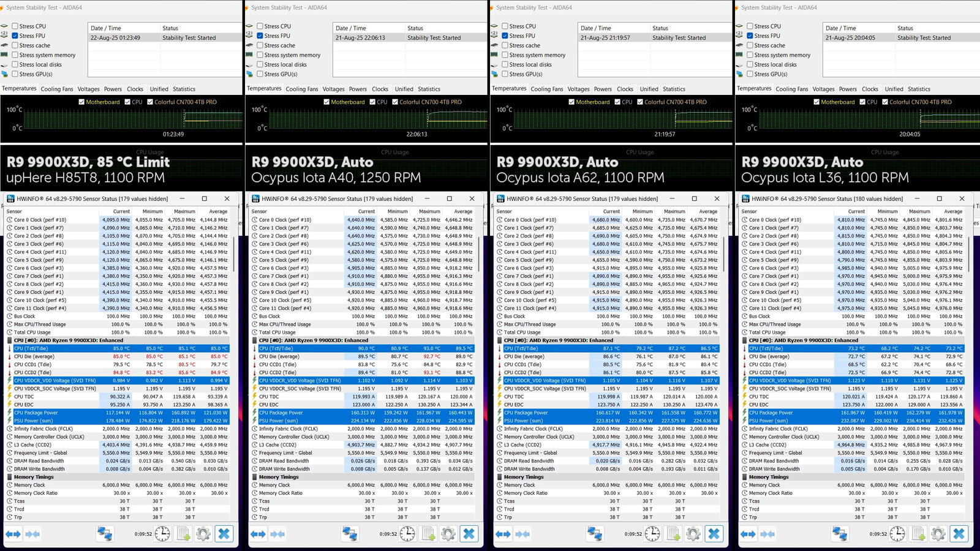Image resolution: width=980 pixels, height=551 pixels.
Task: Open the settings gear in HWiNFO under the Iota A40 banner
Action: pyautogui.click(x=448, y=534)
